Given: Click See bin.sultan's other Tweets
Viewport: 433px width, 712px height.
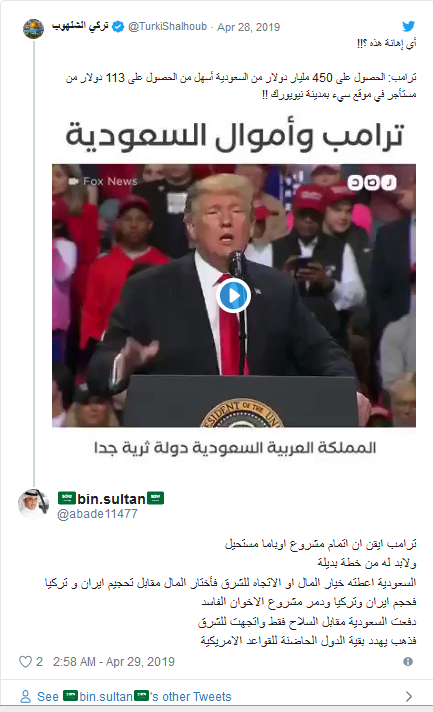Looking at the screenshot, I should tap(134, 697).
